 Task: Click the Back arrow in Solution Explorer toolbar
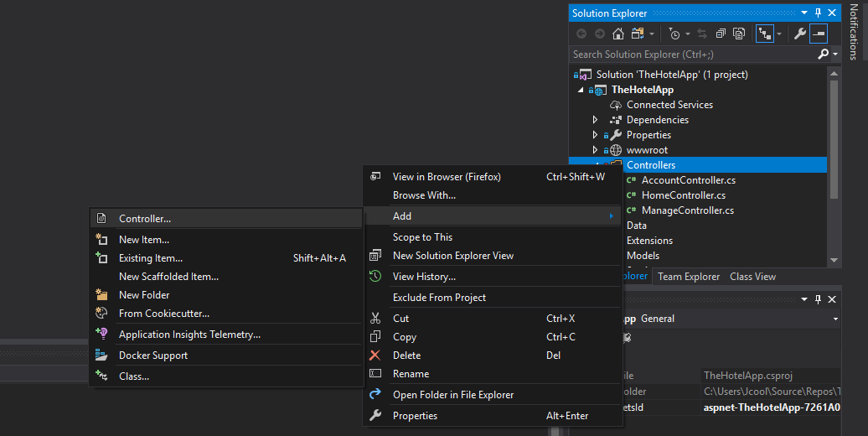(x=581, y=34)
